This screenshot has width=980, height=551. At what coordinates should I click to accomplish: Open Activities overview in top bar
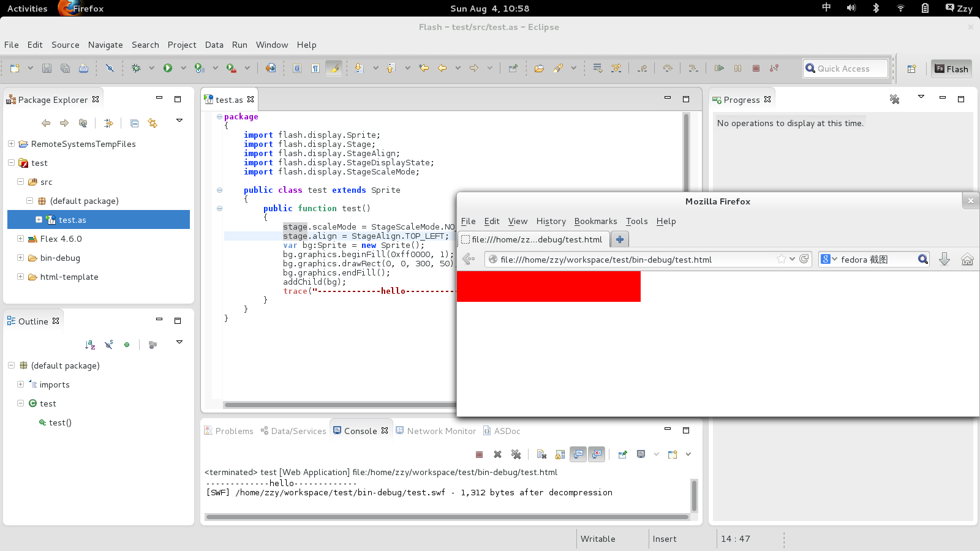[27, 9]
